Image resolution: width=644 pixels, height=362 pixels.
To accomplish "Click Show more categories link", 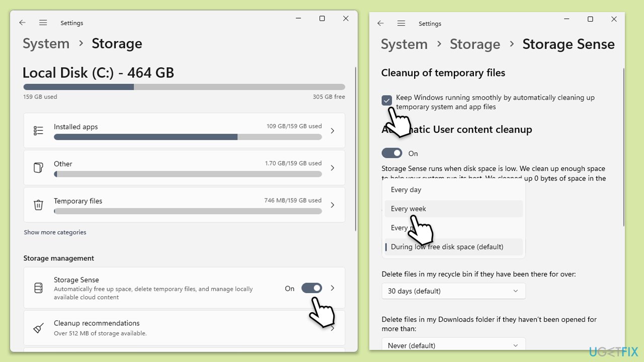I will (55, 232).
